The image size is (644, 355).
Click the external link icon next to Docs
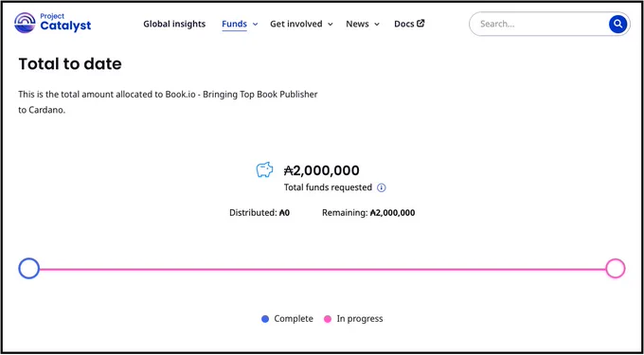pyautogui.click(x=420, y=24)
